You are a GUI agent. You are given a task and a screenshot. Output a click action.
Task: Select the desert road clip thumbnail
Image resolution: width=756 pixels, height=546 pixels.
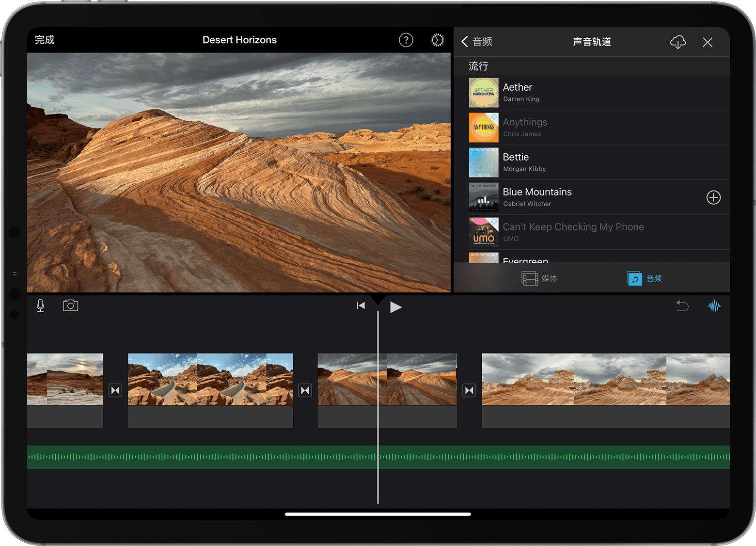[x=210, y=379]
